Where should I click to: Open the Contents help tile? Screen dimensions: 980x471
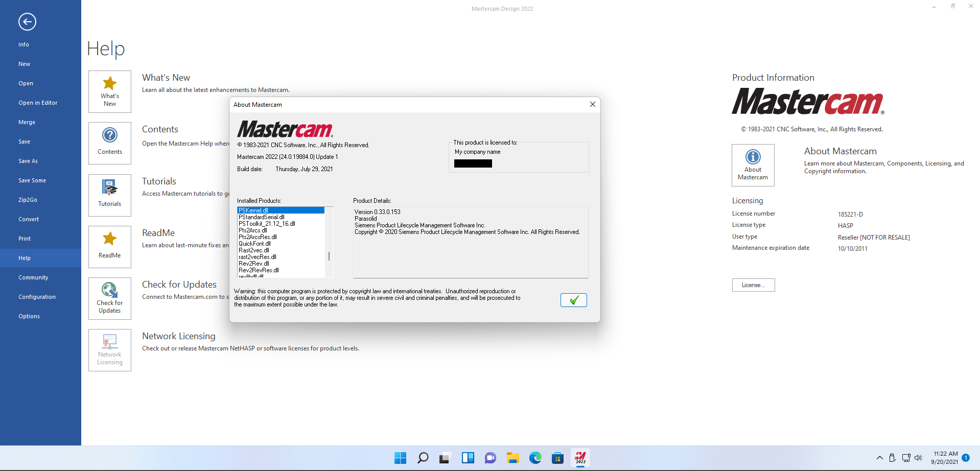[110, 143]
